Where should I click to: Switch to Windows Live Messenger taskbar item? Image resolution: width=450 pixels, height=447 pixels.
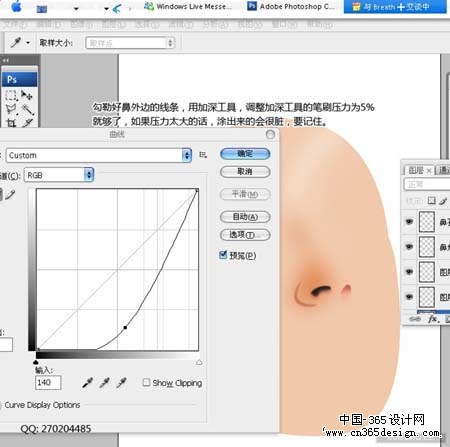[188, 6]
